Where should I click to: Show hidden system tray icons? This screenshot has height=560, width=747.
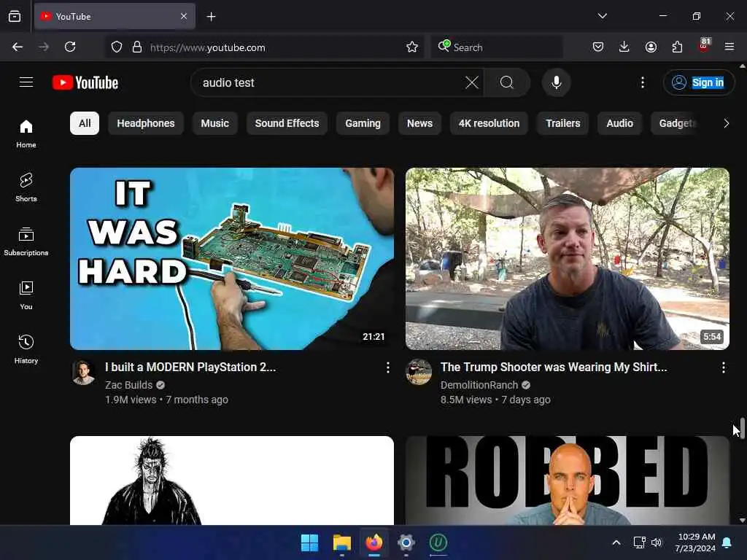616,542
